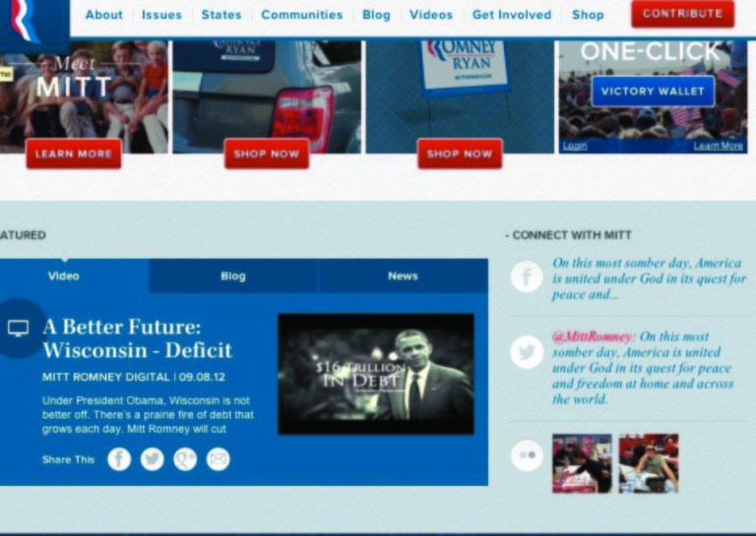Switch to the Blog tab
This screenshot has height=536, width=756.
coord(233,276)
